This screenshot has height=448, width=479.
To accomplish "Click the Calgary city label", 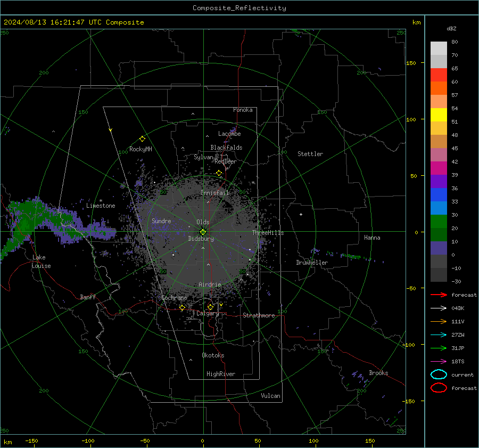I will [208, 313].
